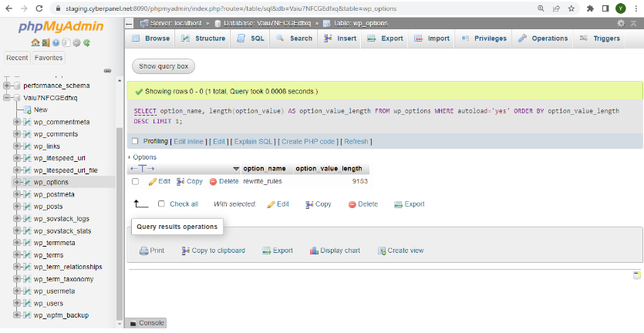The image size is (644, 333).
Task: Open the Chrome side panel icon
Action: tap(605, 8)
